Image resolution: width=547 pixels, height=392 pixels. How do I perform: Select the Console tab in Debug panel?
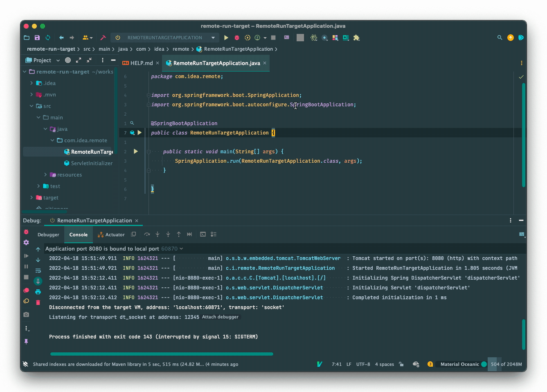[79, 235]
